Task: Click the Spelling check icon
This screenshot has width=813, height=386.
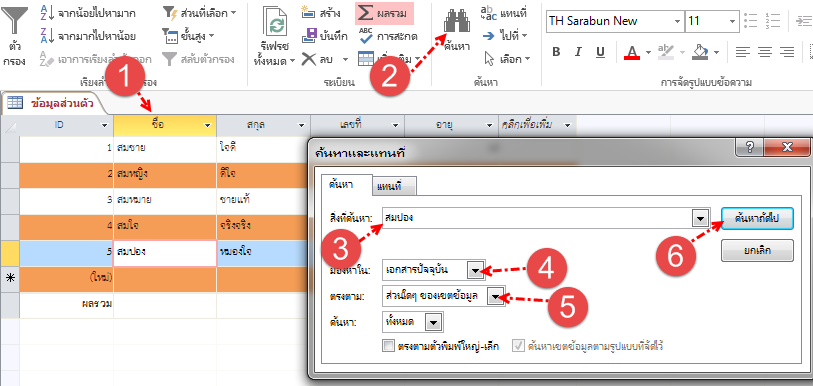Action: point(366,36)
